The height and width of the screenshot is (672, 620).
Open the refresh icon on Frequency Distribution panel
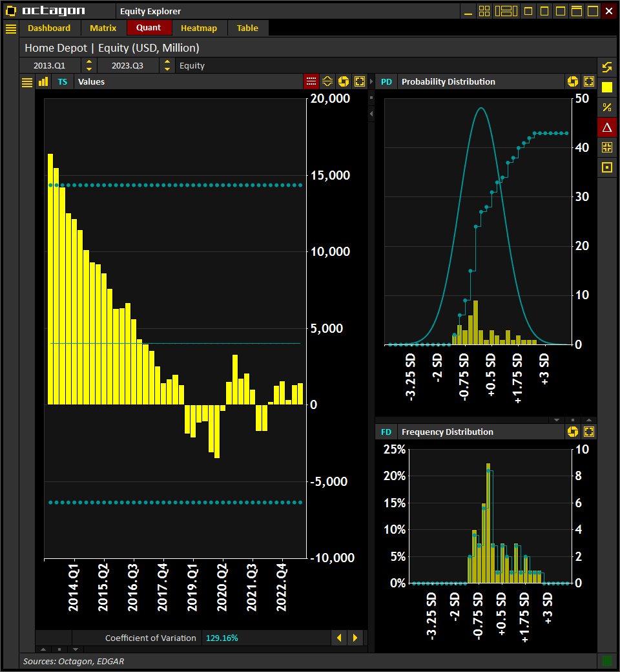click(x=573, y=432)
